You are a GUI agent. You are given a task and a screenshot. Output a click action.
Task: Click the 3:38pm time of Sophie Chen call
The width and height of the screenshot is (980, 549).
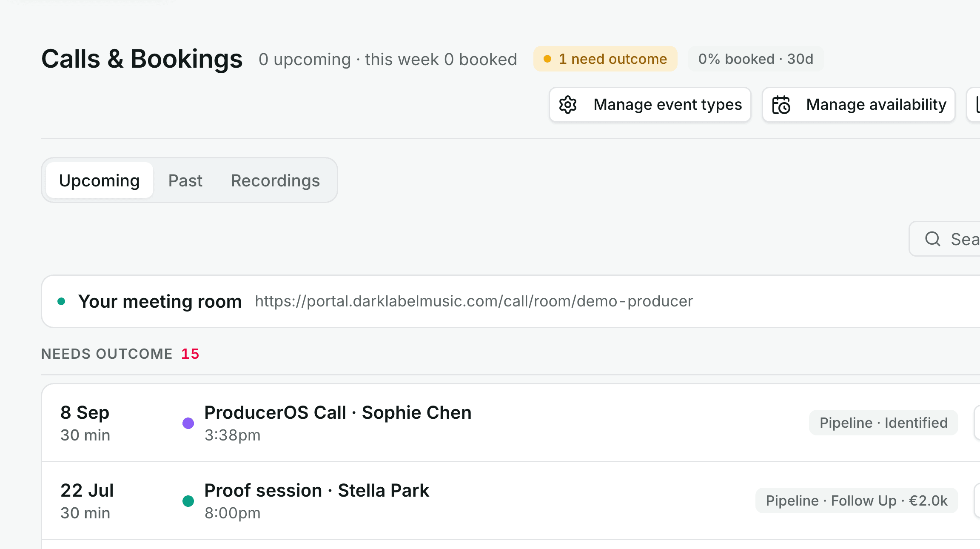232,435
